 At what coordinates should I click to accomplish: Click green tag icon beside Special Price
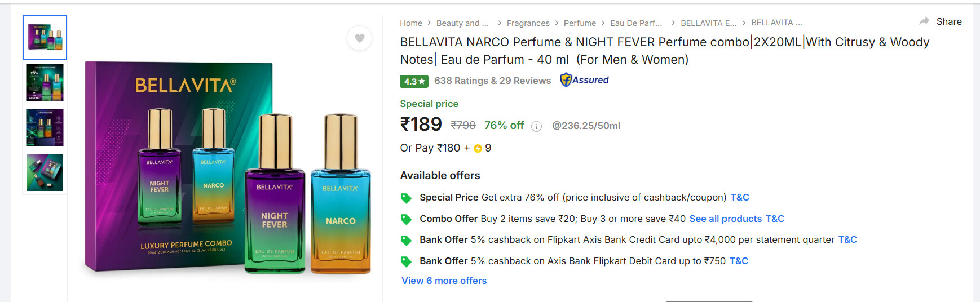click(406, 198)
